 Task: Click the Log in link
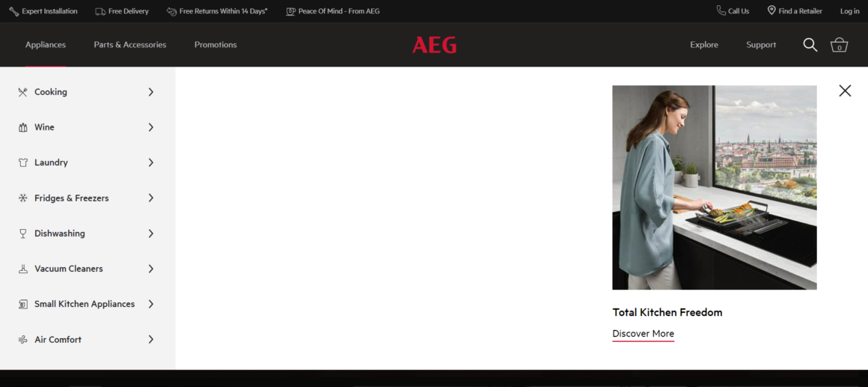(x=849, y=11)
